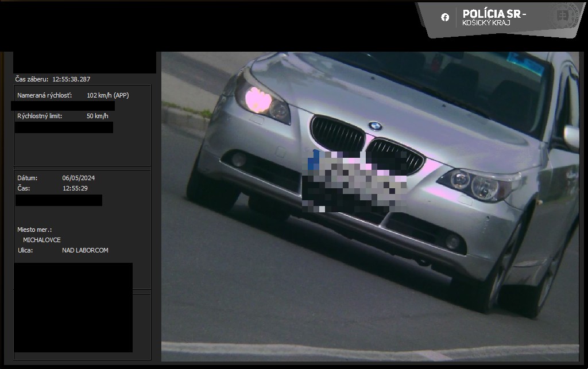
Task: Click the large redacted box below Ulica
Action: (x=73, y=307)
